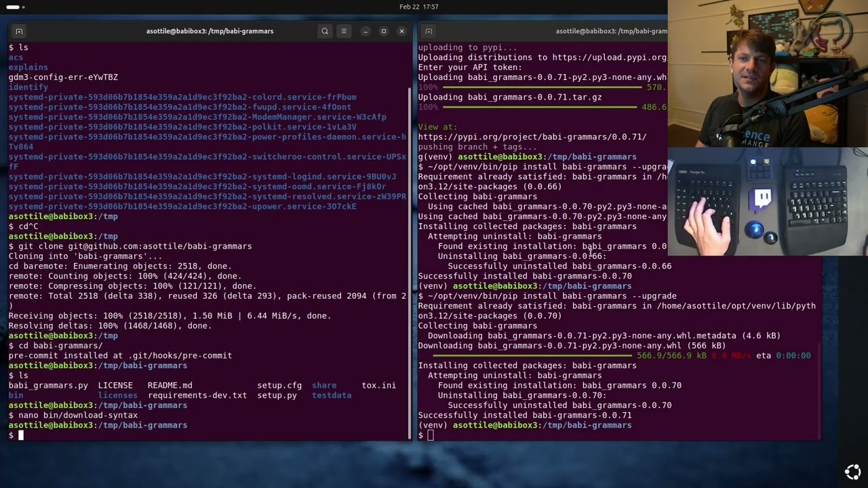Screen dimensions: 868x488
Task: Click the upload.pypi.org distributions URL
Action: tap(610, 58)
